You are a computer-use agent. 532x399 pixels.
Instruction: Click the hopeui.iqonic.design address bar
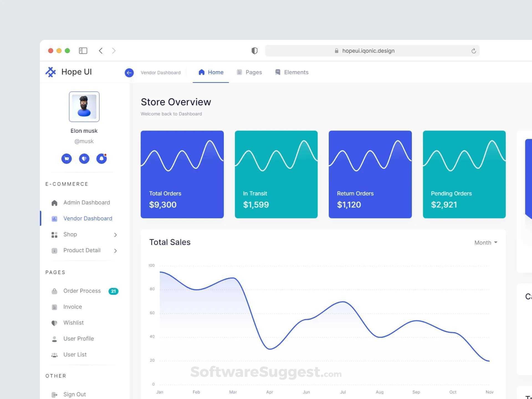click(369, 51)
